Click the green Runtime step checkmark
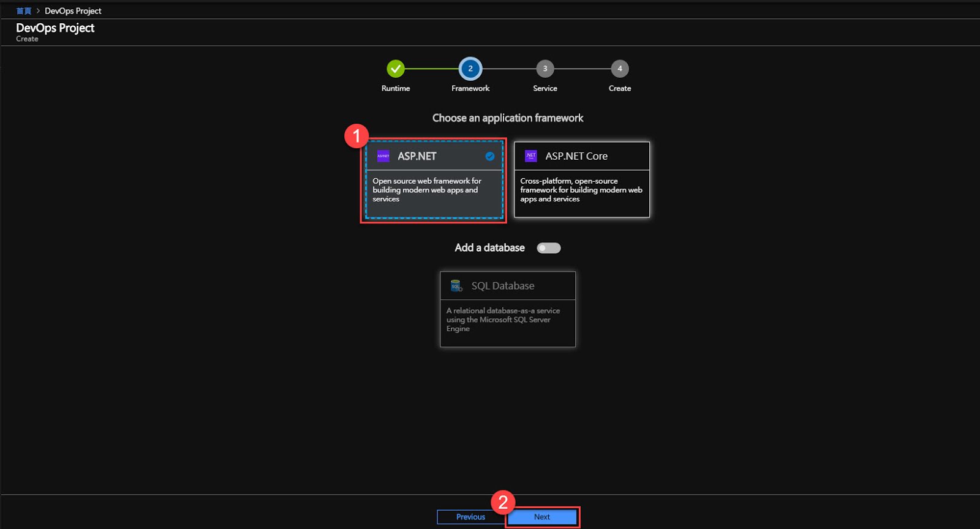Viewport: 980px width, 529px height. click(x=396, y=69)
